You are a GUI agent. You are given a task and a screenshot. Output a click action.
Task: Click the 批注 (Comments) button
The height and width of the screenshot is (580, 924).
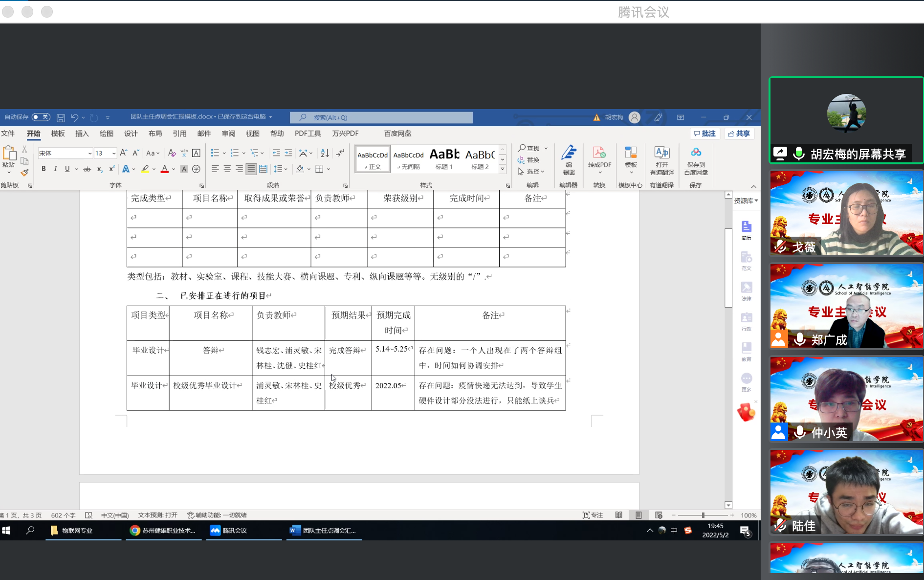[x=704, y=134]
